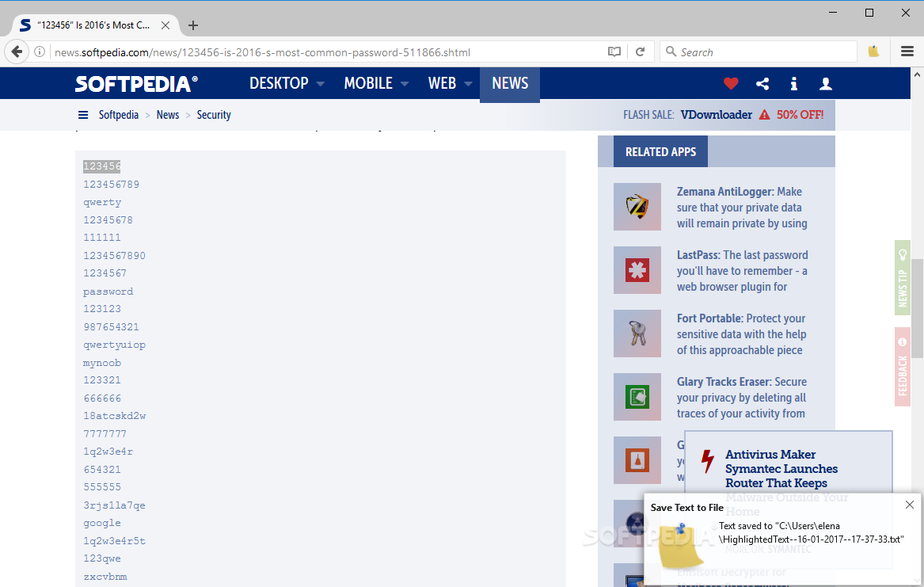Click the red lightning bolt news icon
The image size is (924, 587).
click(x=707, y=461)
